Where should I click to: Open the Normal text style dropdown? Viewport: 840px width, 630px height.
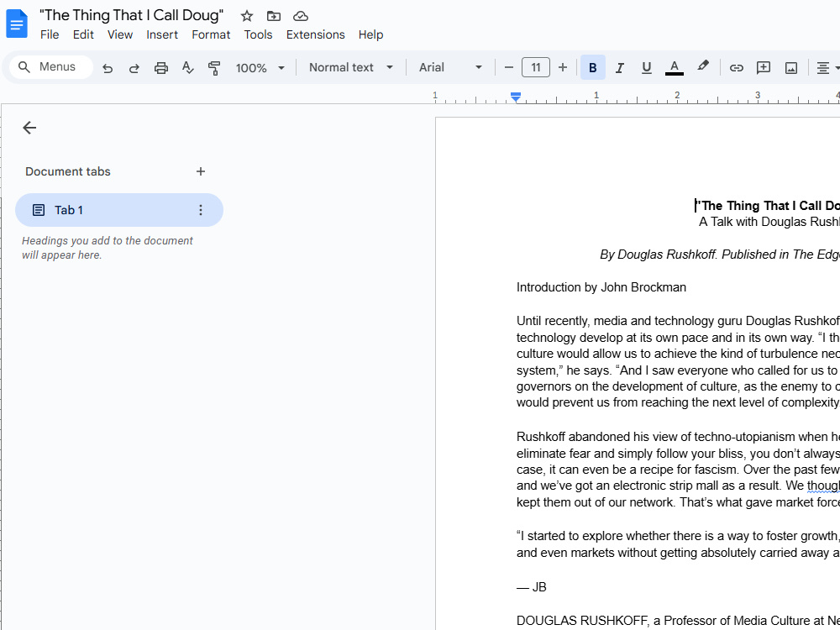351,67
